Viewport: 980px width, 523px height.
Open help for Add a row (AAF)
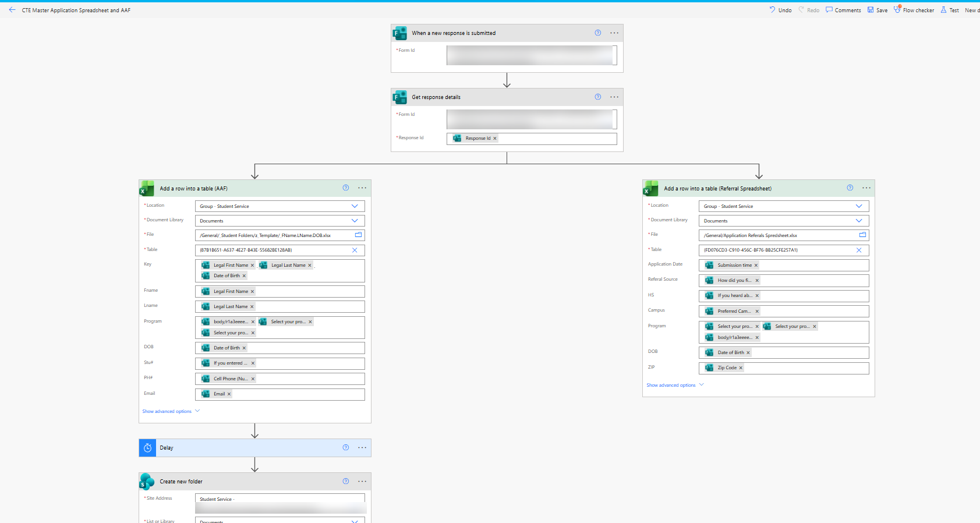tap(345, 188)
